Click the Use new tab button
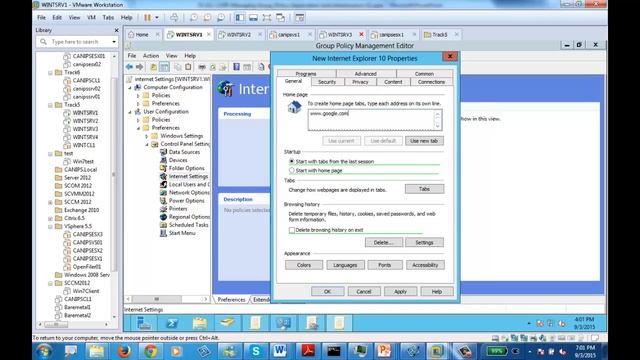This screenshot has width=640, height=360. [x=424, y=141]
